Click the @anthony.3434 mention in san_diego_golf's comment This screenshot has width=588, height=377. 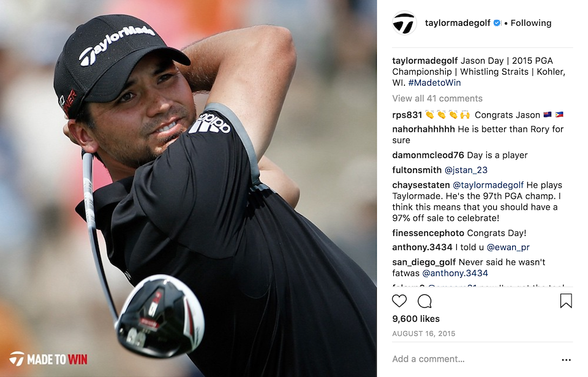[455, 273]
